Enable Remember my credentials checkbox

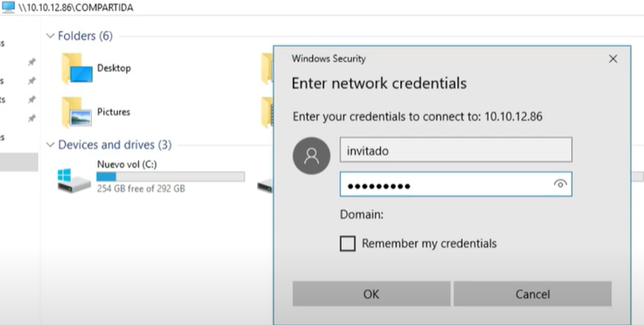[x=347, y=244]
